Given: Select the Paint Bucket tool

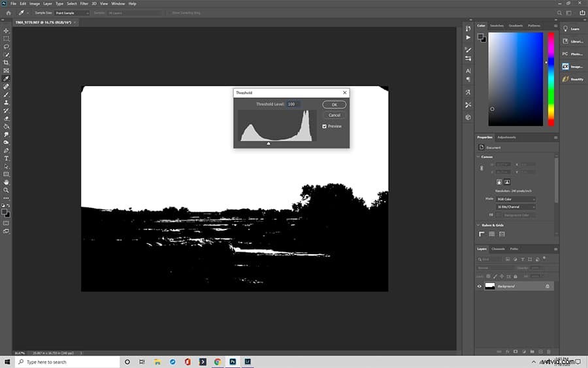Looking at the screenshot, I should click(x=6, y=126).
